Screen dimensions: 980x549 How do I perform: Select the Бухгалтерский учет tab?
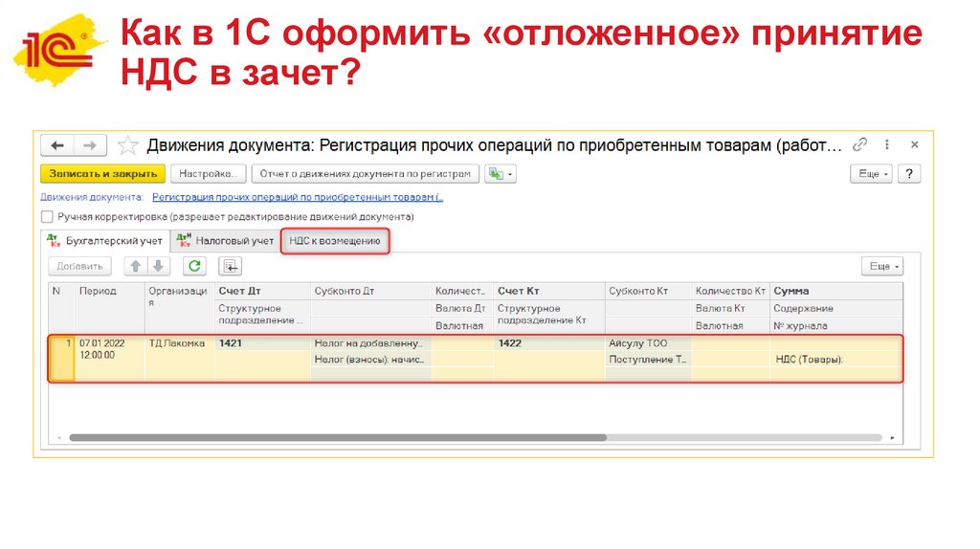(105, 241)
